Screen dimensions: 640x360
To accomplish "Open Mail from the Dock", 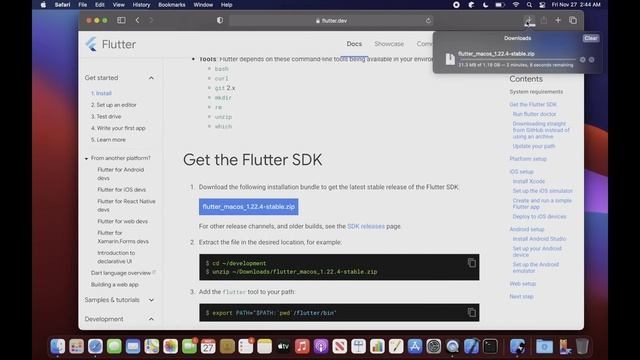I will click(133, 347).
